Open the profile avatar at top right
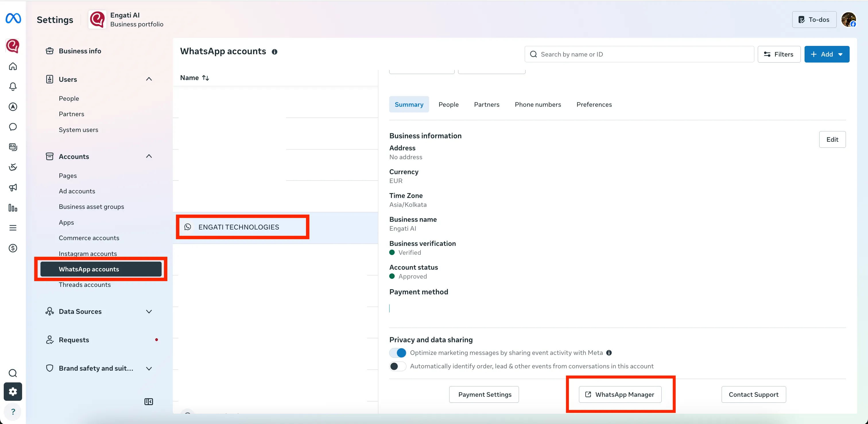 coord(848,20)
